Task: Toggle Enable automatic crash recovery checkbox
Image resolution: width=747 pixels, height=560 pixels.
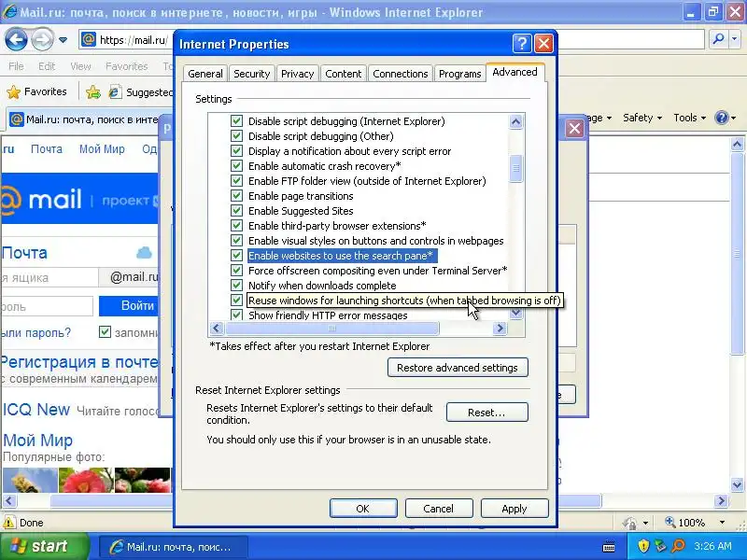Action: coord(237,166)
